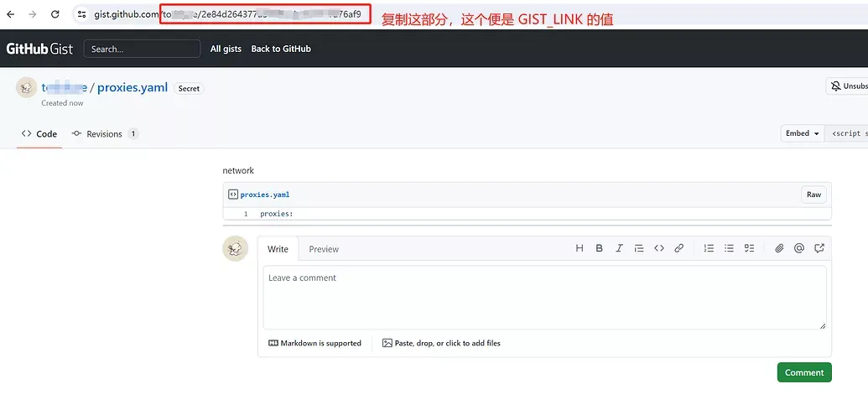
Task: Mention a user with @ icon
Action: [x=799, y=248]
